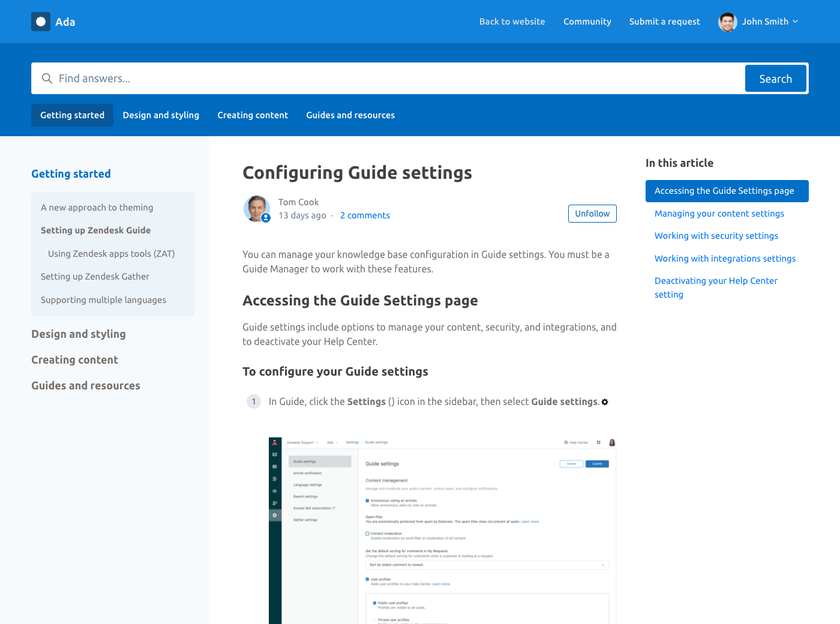Expand Design and styling sidebar section

(x=79, y=334)
